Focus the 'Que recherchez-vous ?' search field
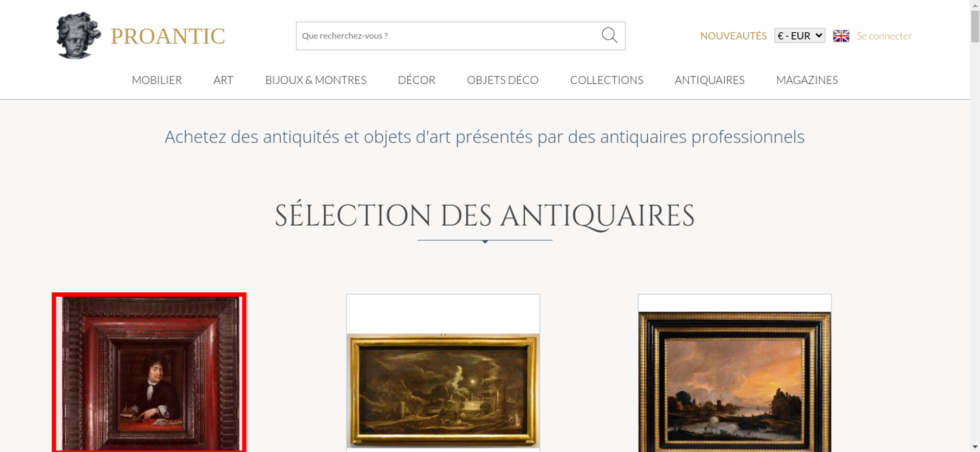 [x=448, y=36]
